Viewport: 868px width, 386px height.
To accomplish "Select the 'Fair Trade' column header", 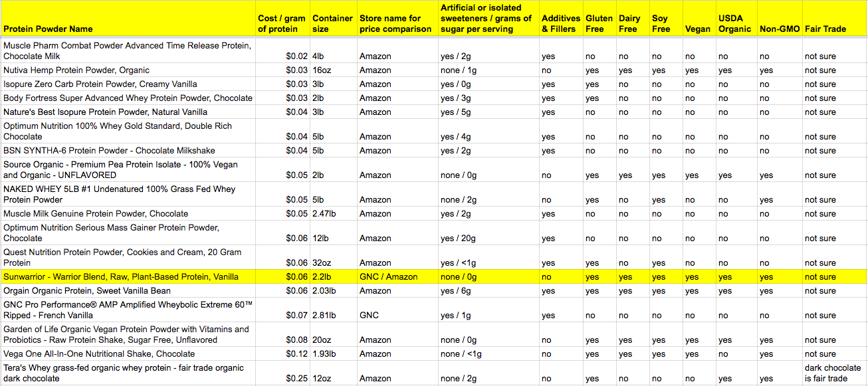I will click(835, 18).
